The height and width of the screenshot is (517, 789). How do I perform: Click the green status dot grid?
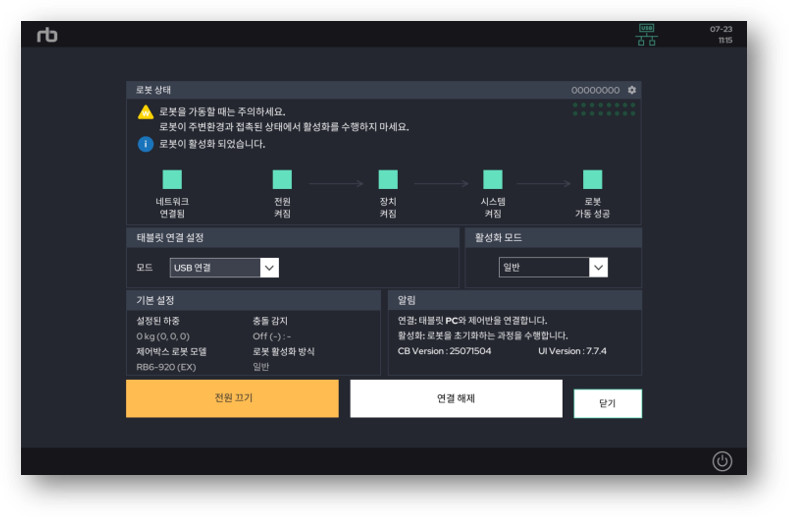tap(604, 109)
